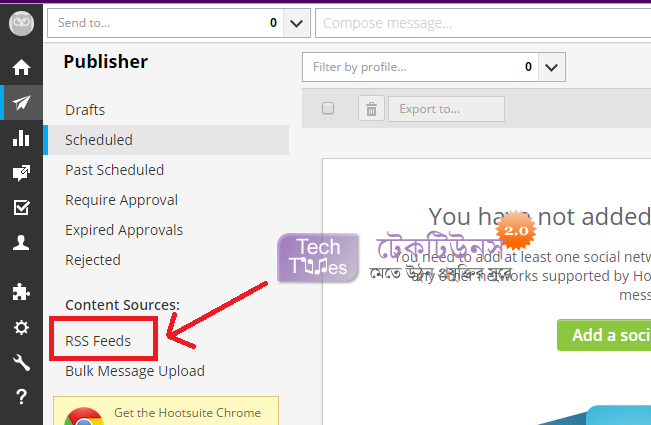This screenshot has width=651, height=425.
Task: Open the Analytics bar chart icon
Action: click(x=21, y=138)
